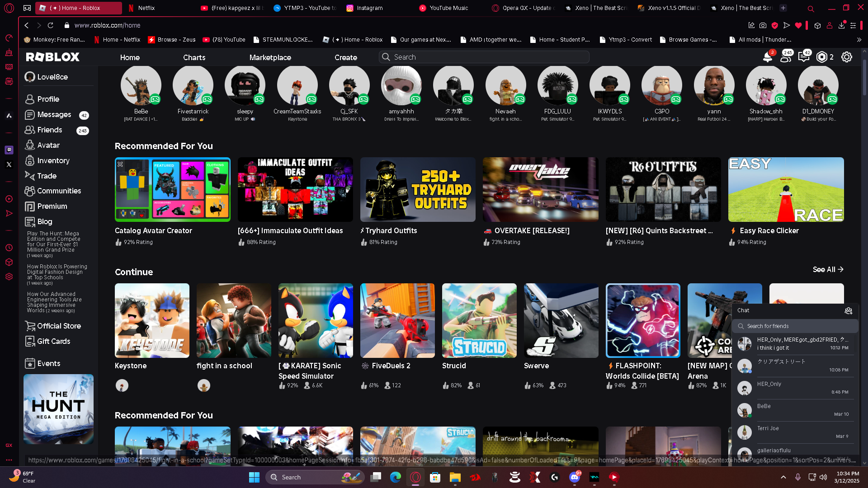Click See All for Continue section
868x488 pixels.
point(828,269)
